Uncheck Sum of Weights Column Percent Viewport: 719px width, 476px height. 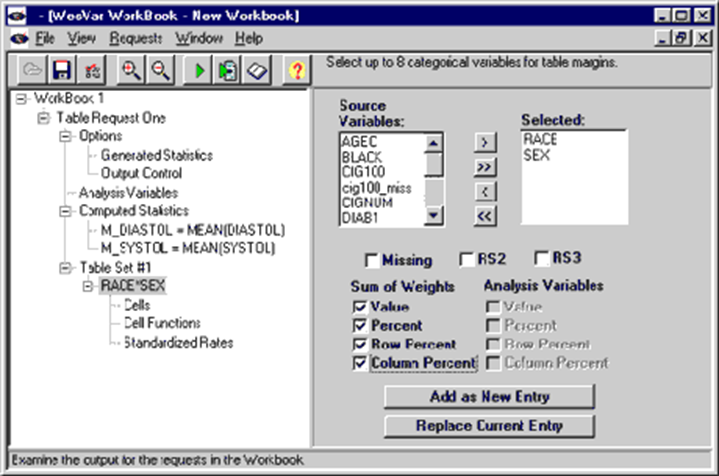click(360, 363)
